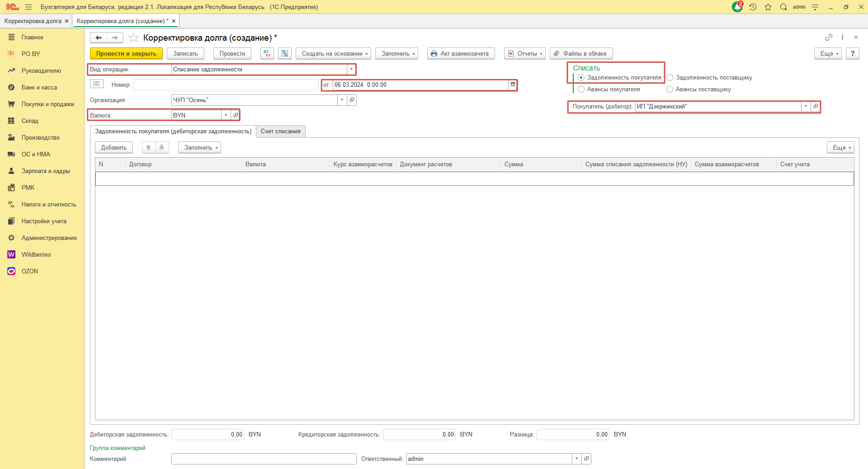Click the forward arrow navigation button
868x469 pixels.
coord(115,38)
